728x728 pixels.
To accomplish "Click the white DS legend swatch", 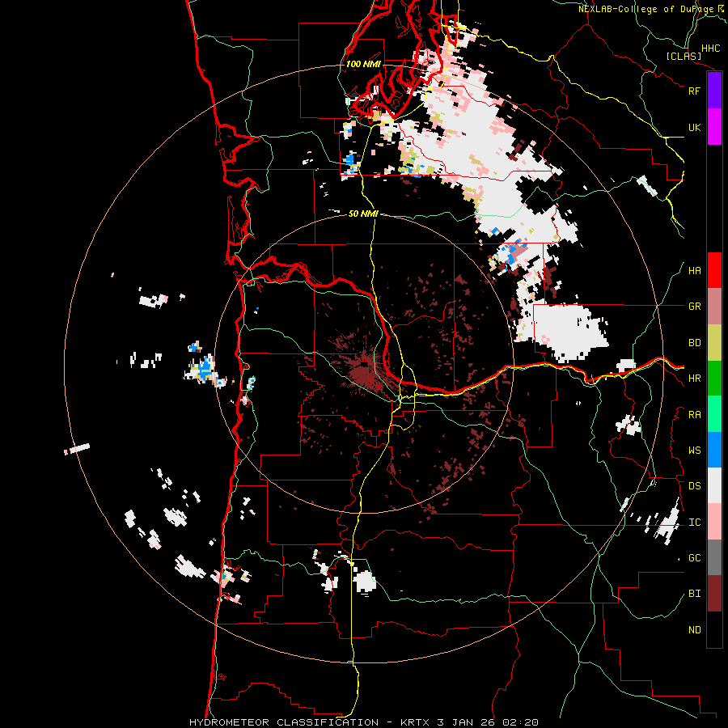I will tap(714, 485).
